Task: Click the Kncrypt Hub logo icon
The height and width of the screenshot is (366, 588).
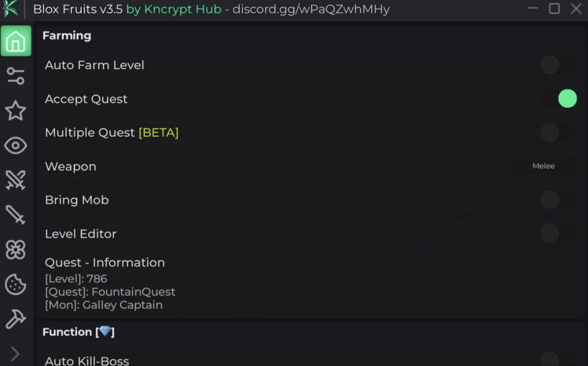Action: click(11, 9)
